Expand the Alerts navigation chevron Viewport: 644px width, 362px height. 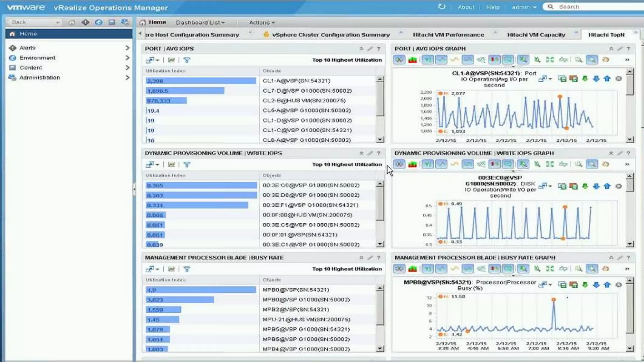(127, 48)
